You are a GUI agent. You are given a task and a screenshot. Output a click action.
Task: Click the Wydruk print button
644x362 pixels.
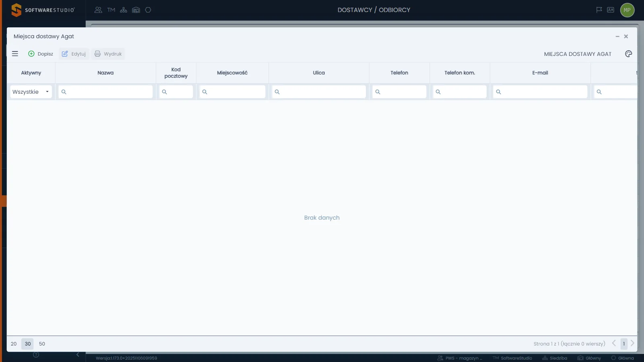(108, 54)
